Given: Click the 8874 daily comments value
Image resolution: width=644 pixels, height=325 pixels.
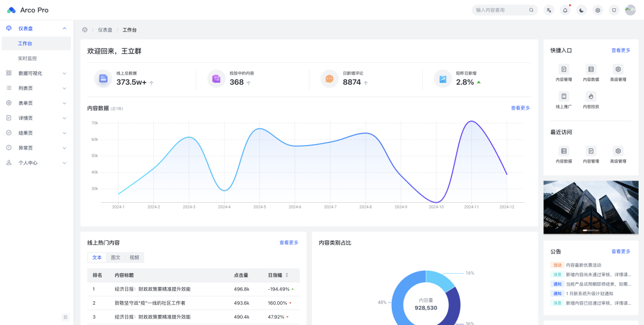Looking at the screenshot, I should click(x=352, y=82).
